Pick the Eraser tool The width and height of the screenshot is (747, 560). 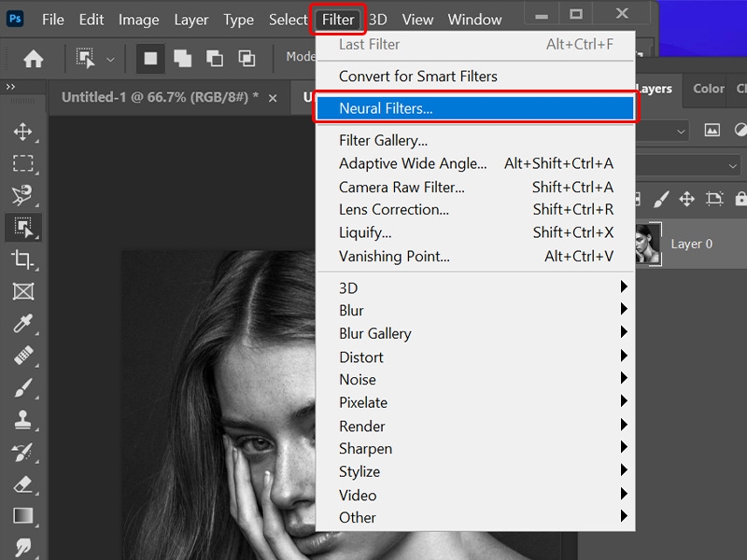pyautogui.click(x=22, y=483)
